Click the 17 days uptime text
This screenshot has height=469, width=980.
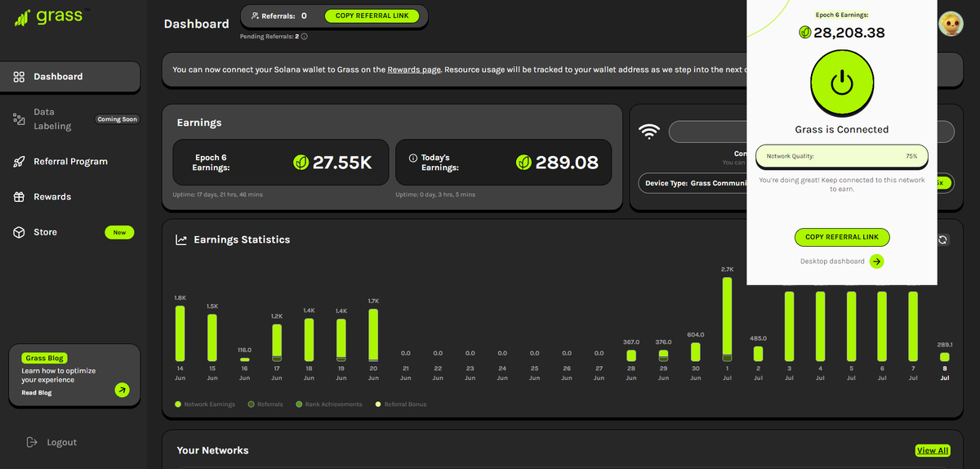coord(218,194)
